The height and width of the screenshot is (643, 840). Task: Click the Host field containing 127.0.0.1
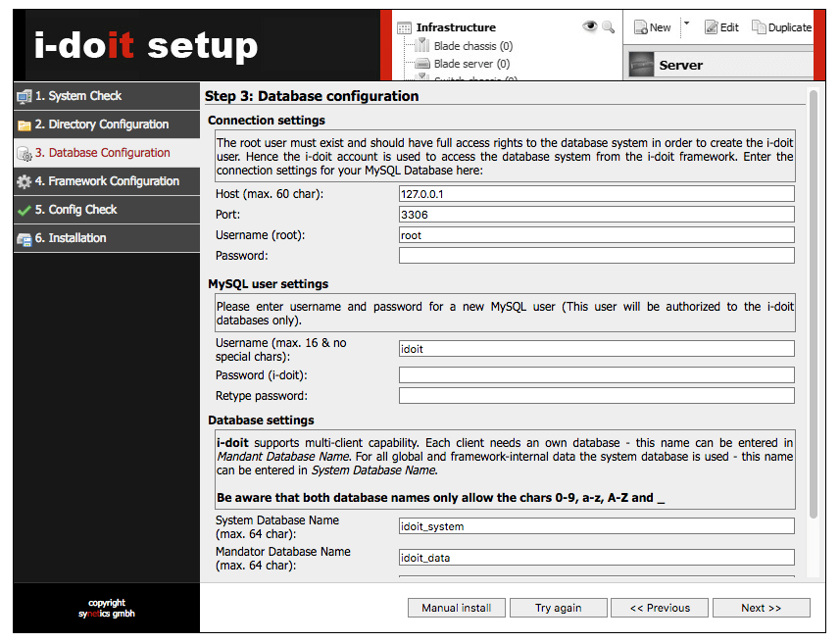pos(596,194)
